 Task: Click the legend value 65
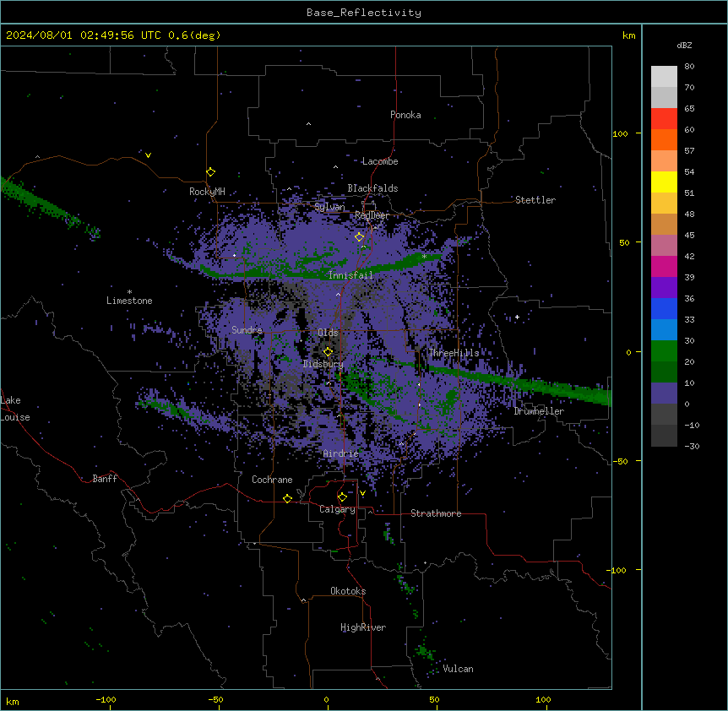point(689,109)
